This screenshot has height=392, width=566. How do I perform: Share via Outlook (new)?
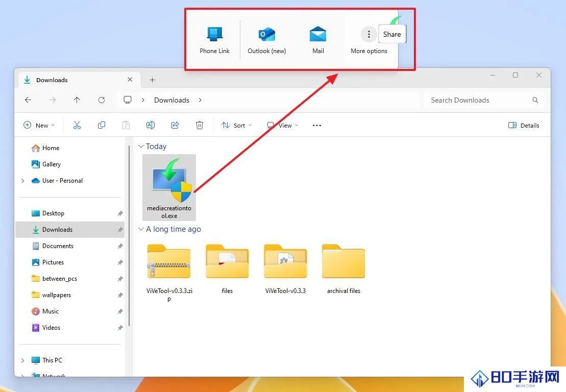tap(267, 40)
